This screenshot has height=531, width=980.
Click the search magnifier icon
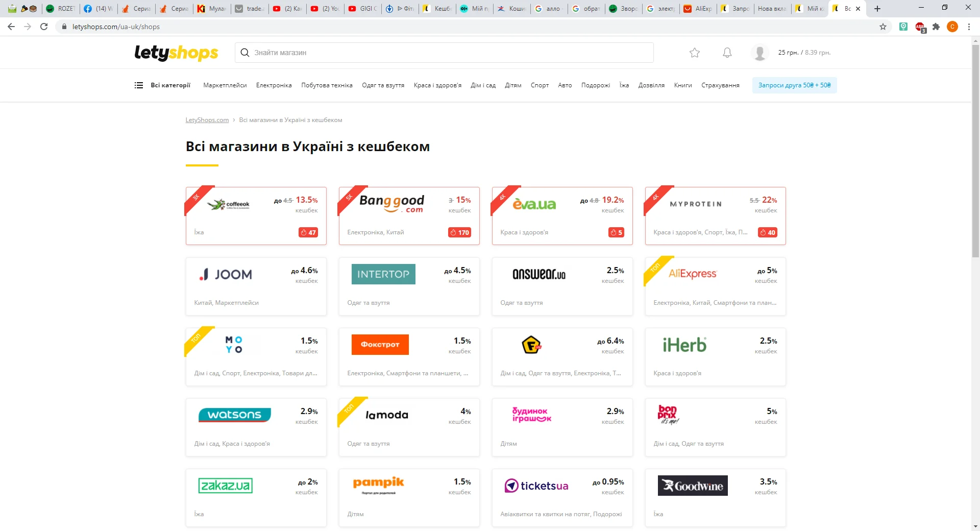tap(245, 53)
